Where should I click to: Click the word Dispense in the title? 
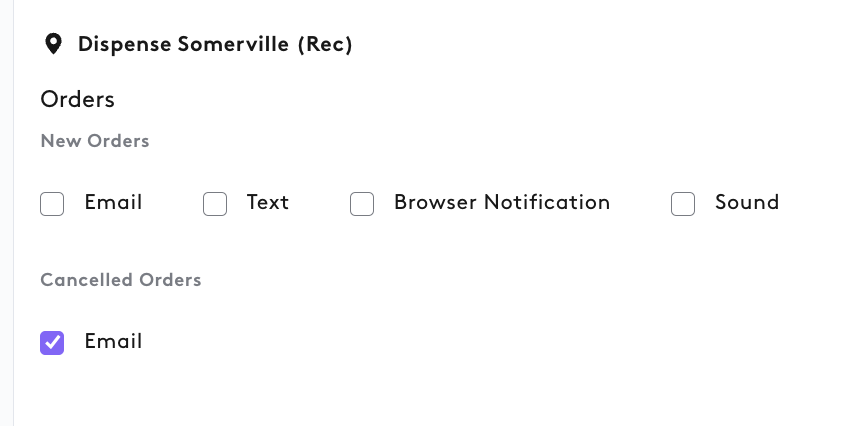click(x=125, y=44)
